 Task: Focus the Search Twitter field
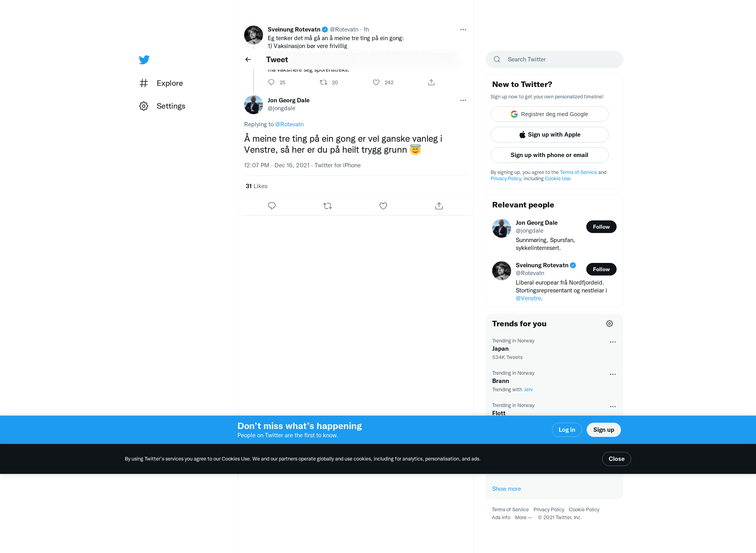pos(554,59)
